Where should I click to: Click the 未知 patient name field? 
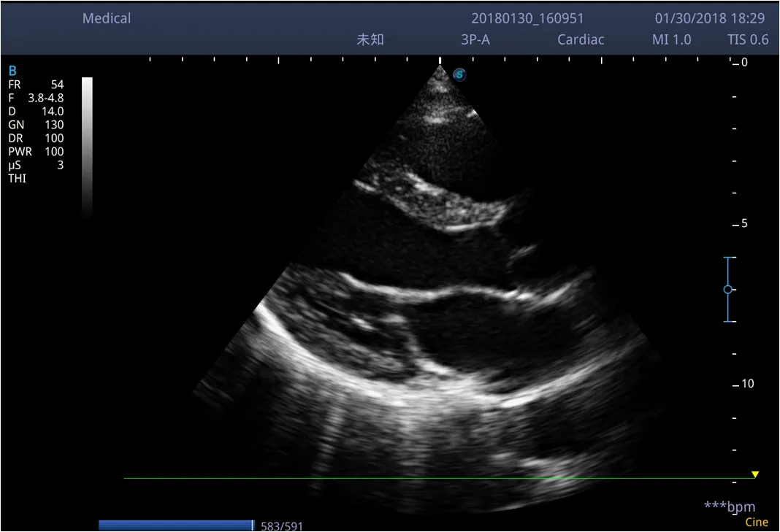370,39
